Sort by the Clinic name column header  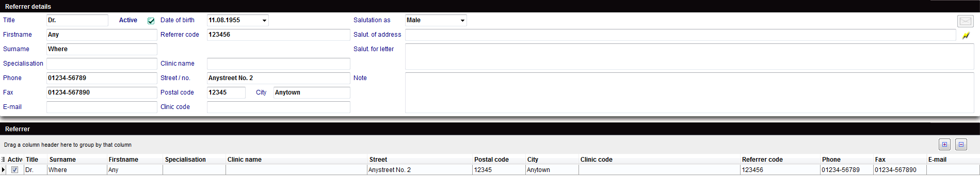point(296,160)
